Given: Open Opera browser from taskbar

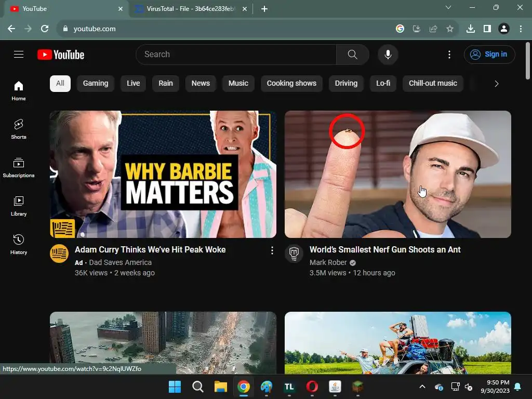Looking at the screenshot, I should click(312, 387).
